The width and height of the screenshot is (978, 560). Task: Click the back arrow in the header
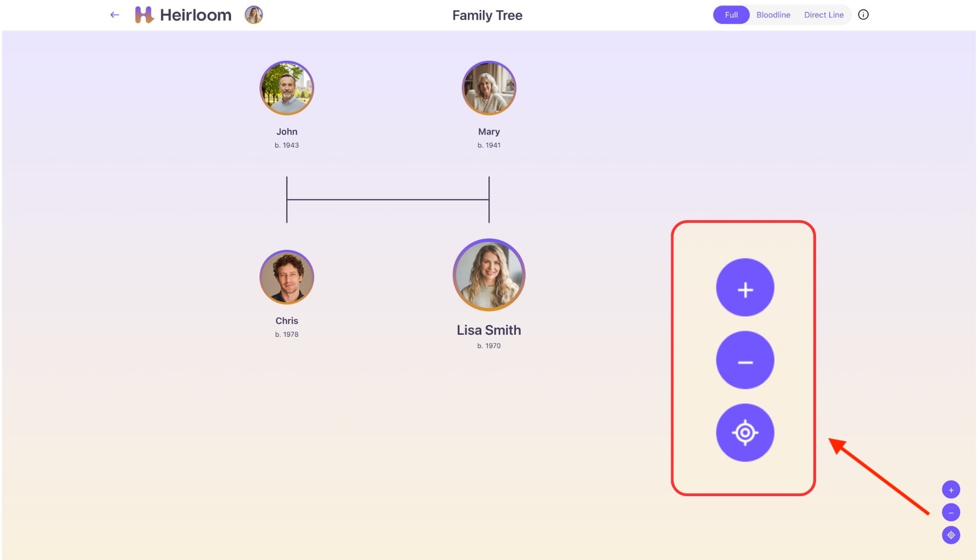115,15
